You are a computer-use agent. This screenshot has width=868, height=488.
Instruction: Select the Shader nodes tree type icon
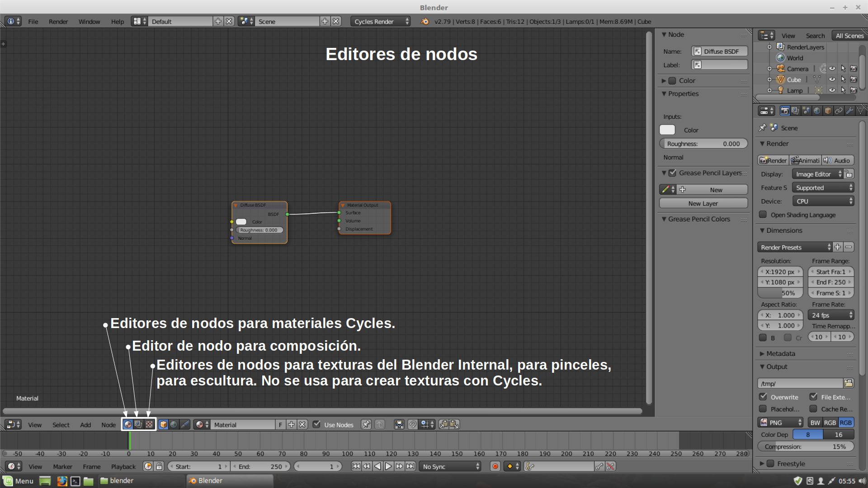coord(128,424)
